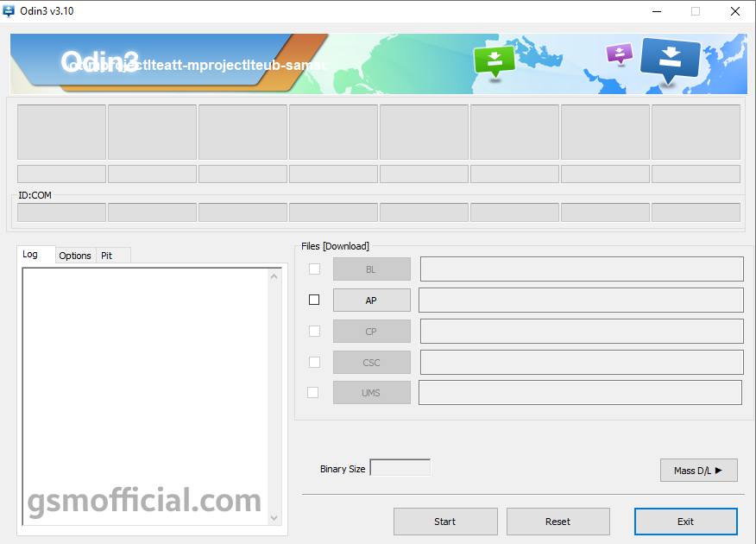
Task: Click the CP file path field
Action: tap(582, 332)
